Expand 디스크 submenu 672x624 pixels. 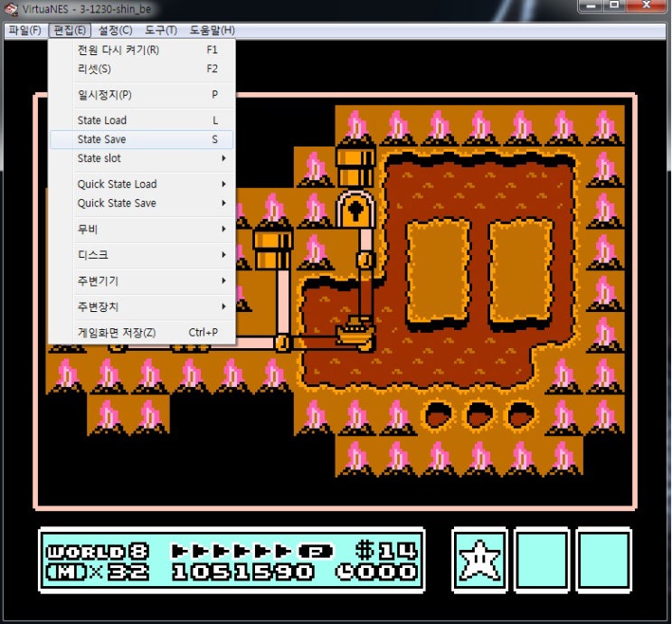point(142,255)
